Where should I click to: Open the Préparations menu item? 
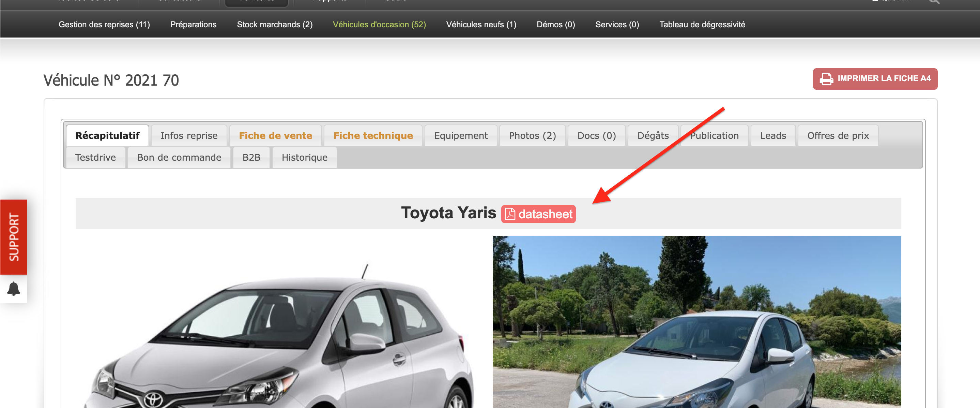point(193,24)
